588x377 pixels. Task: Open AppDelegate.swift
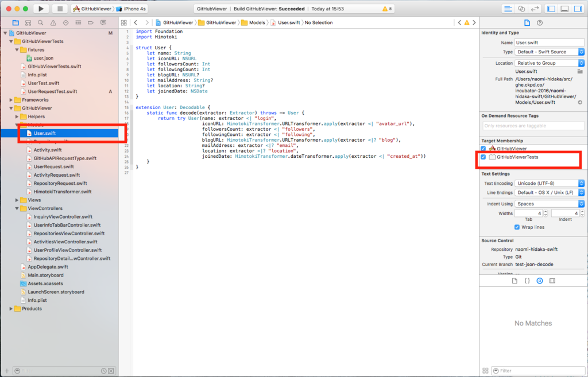48,267
